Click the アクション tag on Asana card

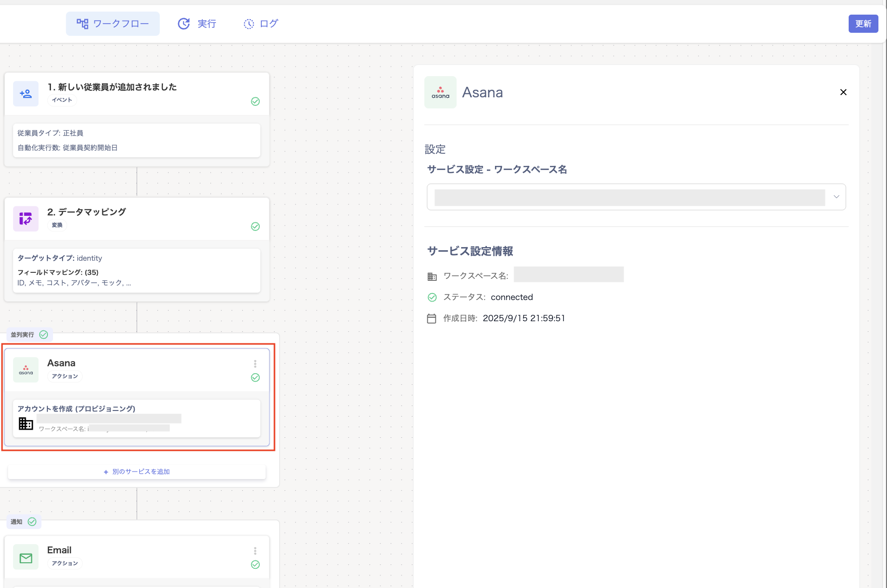[65, 376]
